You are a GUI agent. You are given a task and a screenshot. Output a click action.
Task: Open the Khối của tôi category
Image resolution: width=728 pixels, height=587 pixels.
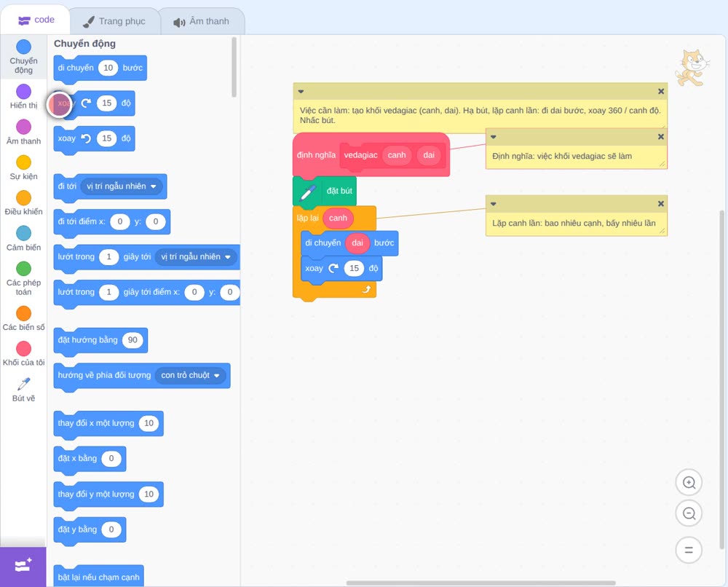(24, 354)
